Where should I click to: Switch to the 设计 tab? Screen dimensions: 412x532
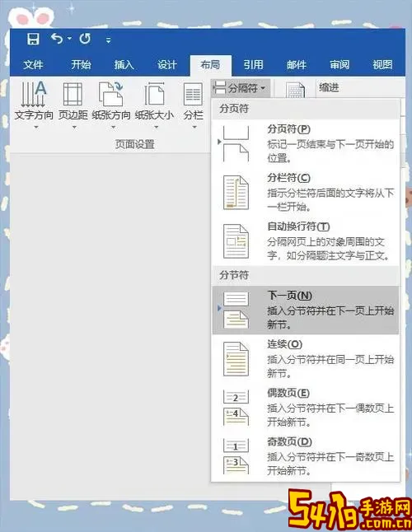167,64
